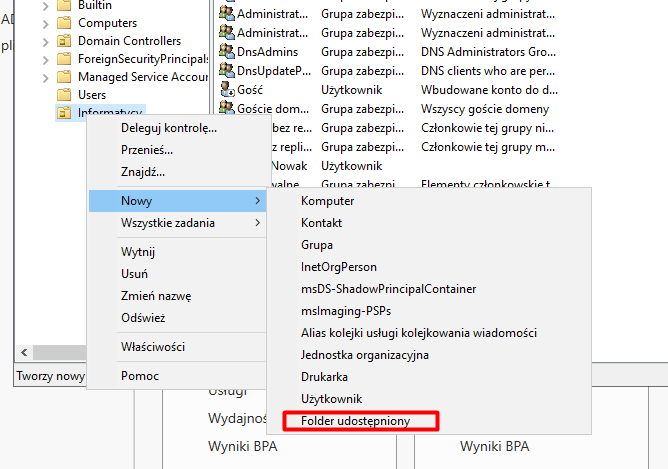Choose Grupa in the Nowy submenu

(317, 245)
